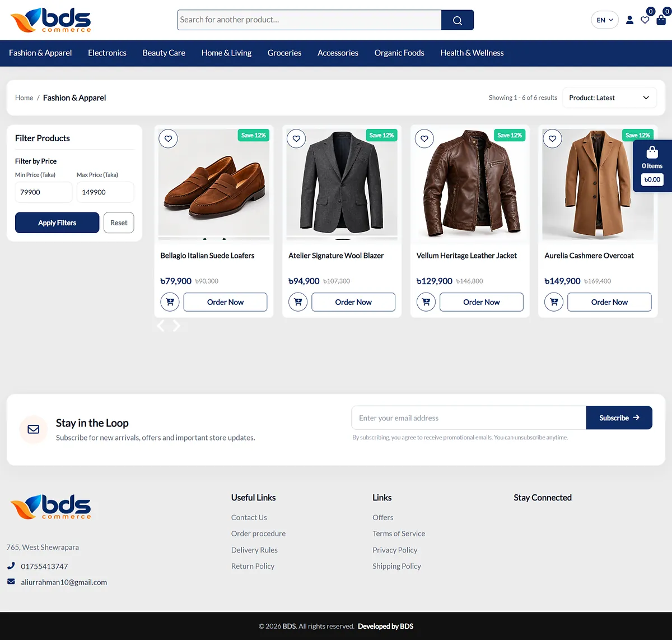The width and height of the screenshot is (672, 640).
Task: Add Vellum Heritage Leather Jacket to wishlist
Action: click(x=424, y=138)
